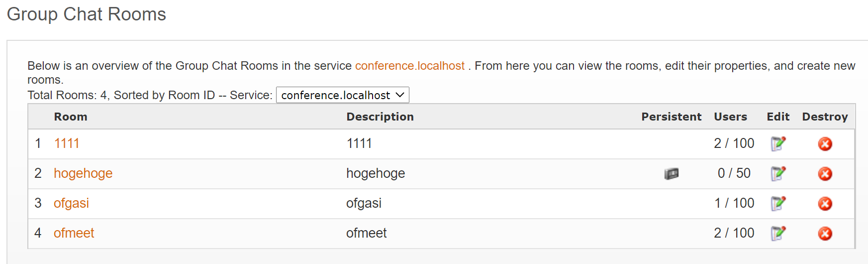Open the hogehoge room link
The width and height of the screenshot is (868, 264).
pos(83,173)
